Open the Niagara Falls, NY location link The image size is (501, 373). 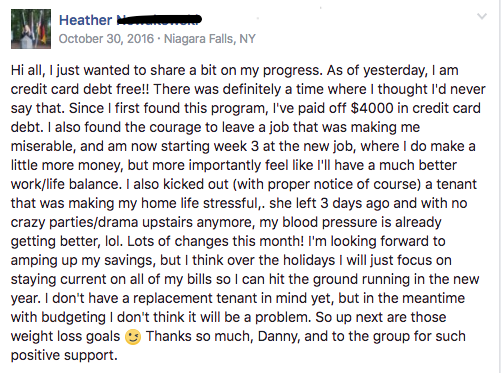coord(210,39)
